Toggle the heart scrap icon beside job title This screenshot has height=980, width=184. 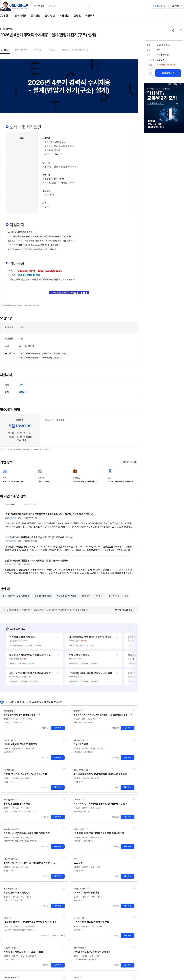coord(174,30)
